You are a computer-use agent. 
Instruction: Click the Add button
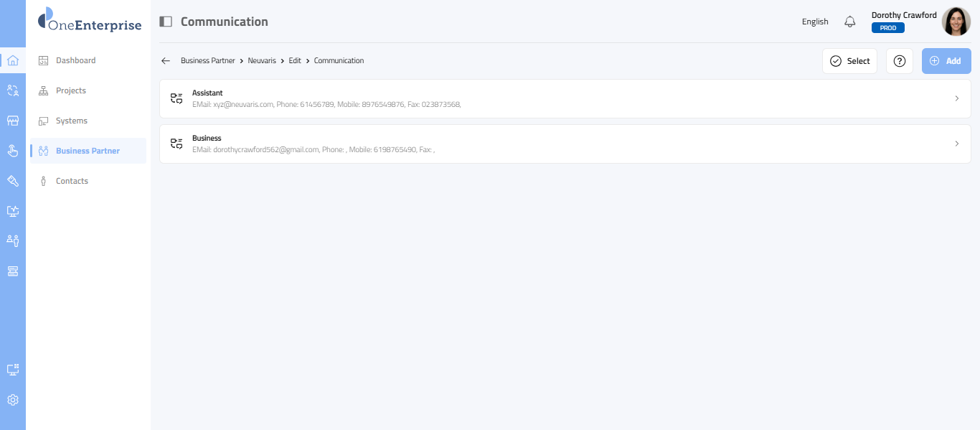point(946,61)
